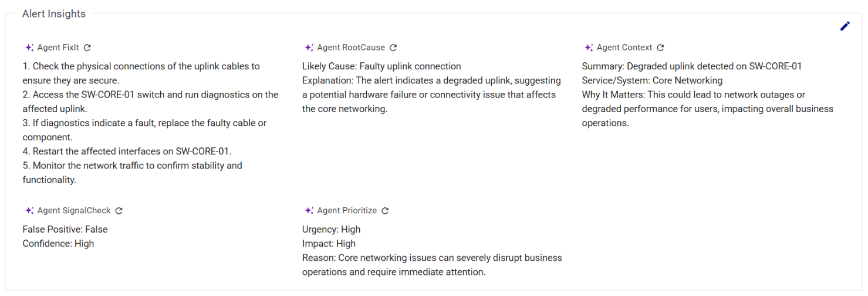Click the Agent Prioritize heading

click(x=347, y=211)
